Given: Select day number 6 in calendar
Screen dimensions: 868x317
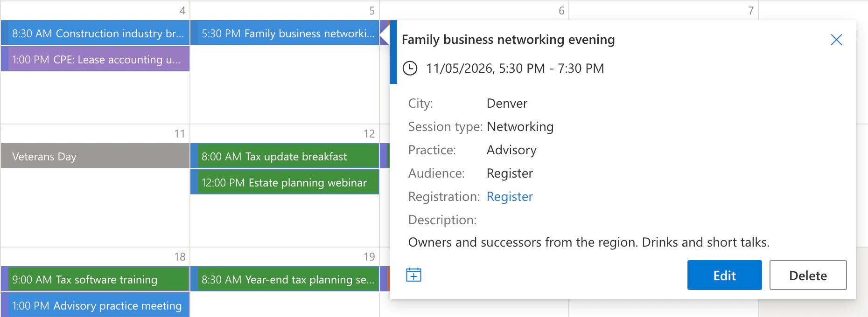Looking at the screenshot, I should [561, 11].
